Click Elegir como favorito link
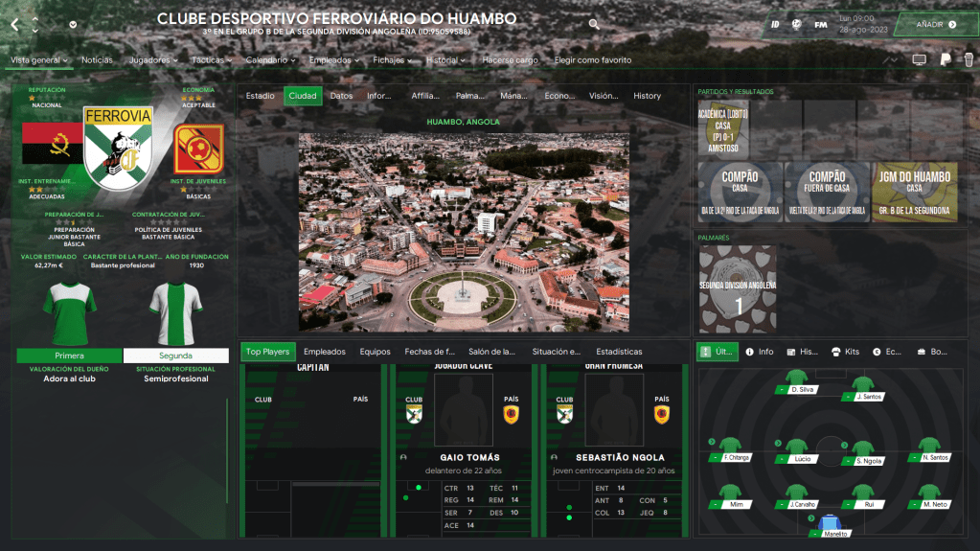 [593, 60]
